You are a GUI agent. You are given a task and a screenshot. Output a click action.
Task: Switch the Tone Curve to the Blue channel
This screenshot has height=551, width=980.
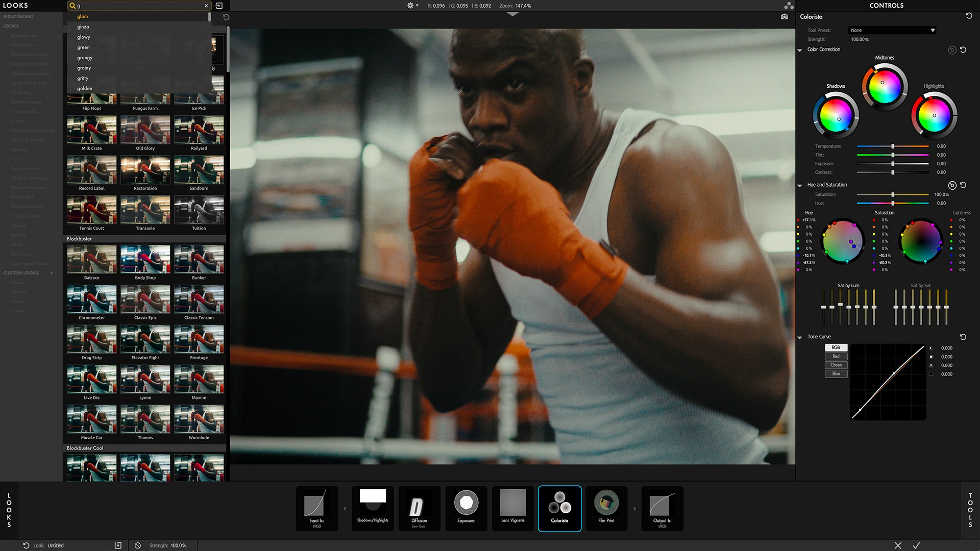836,373
